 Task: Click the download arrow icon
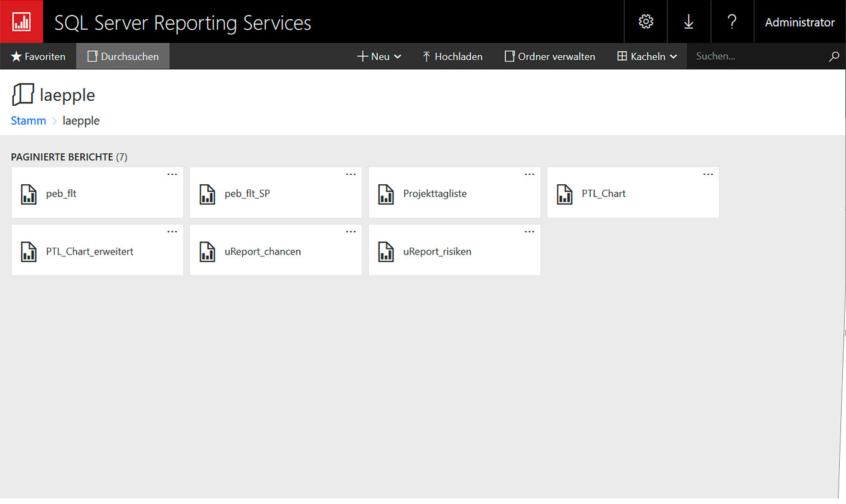click(x=689, y=22)
